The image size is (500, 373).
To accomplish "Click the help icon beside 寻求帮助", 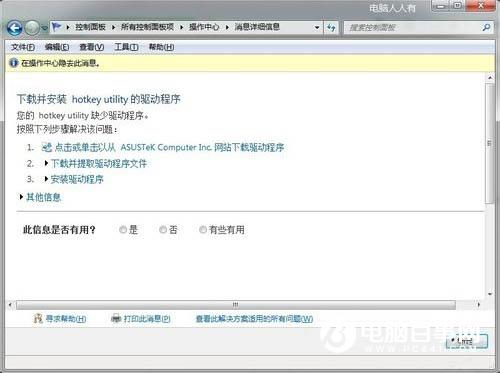I will click(38, 319).
